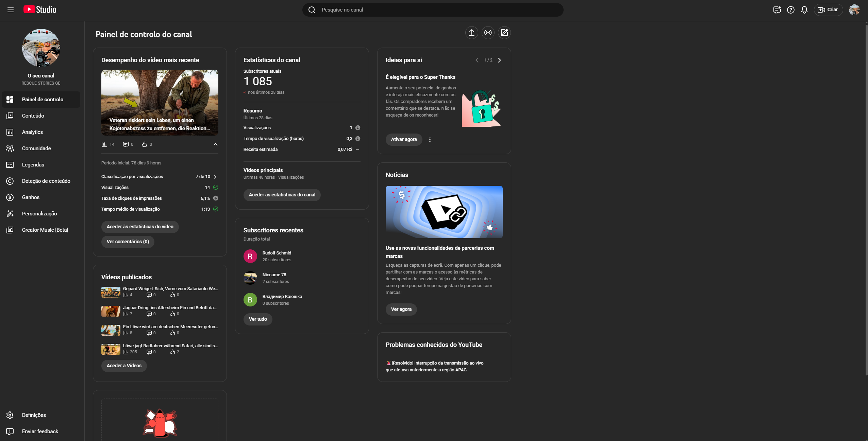Open the latest video thumbnail
Image resolution: width=868 pixels, height=441 pixels.
pyautogui.click(x=160, y=102)
